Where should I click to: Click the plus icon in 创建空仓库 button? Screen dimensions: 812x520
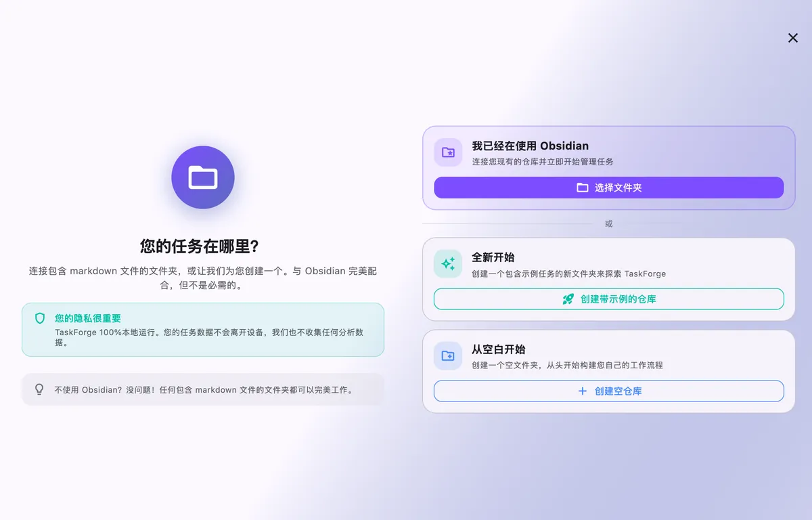pos(582,391)
